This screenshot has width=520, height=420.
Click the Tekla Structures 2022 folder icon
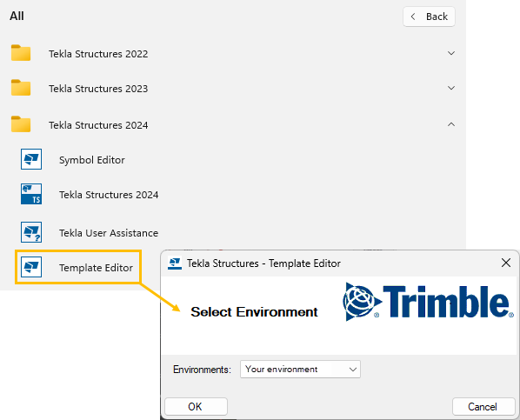coord(21,53)
